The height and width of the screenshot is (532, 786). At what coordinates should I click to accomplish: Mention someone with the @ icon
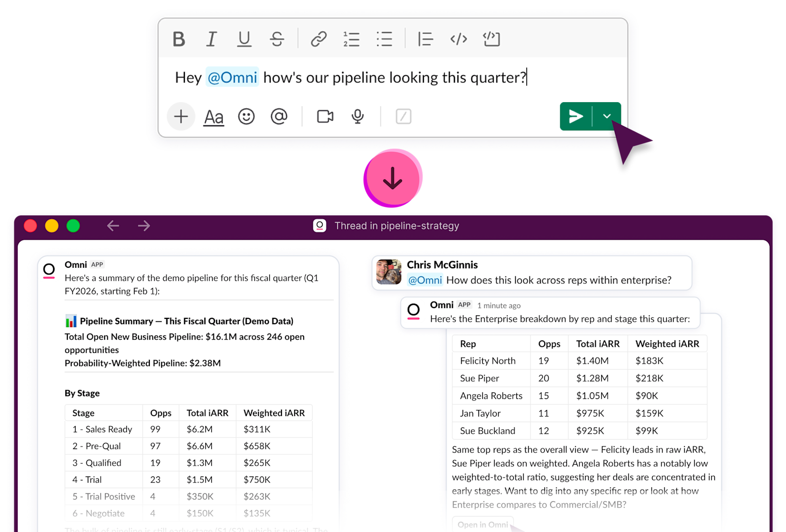click(x=279, y=116)
